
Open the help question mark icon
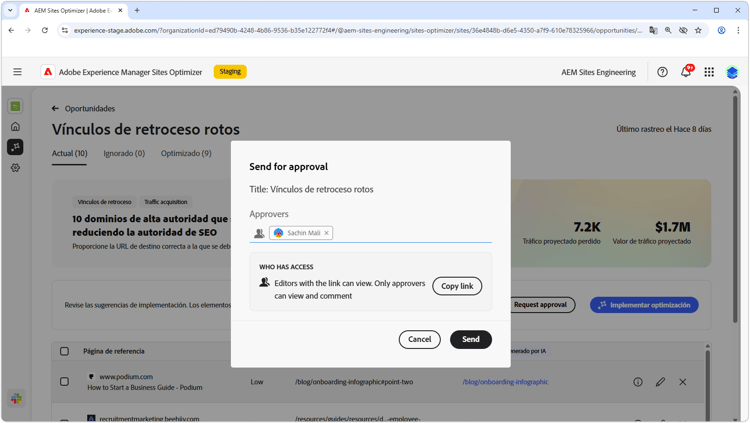tap(662, 72)
